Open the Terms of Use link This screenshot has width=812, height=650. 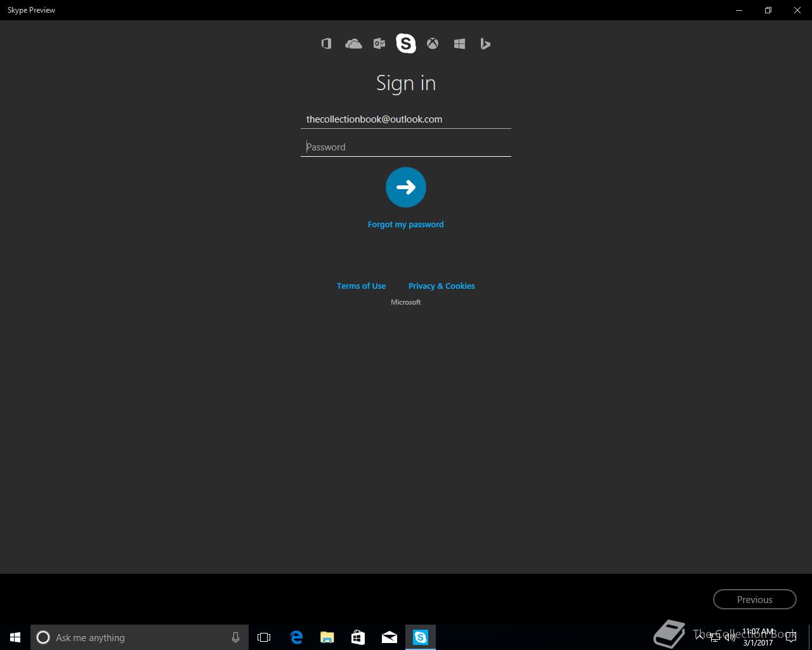pyautogui.click(x=361, y=286)
